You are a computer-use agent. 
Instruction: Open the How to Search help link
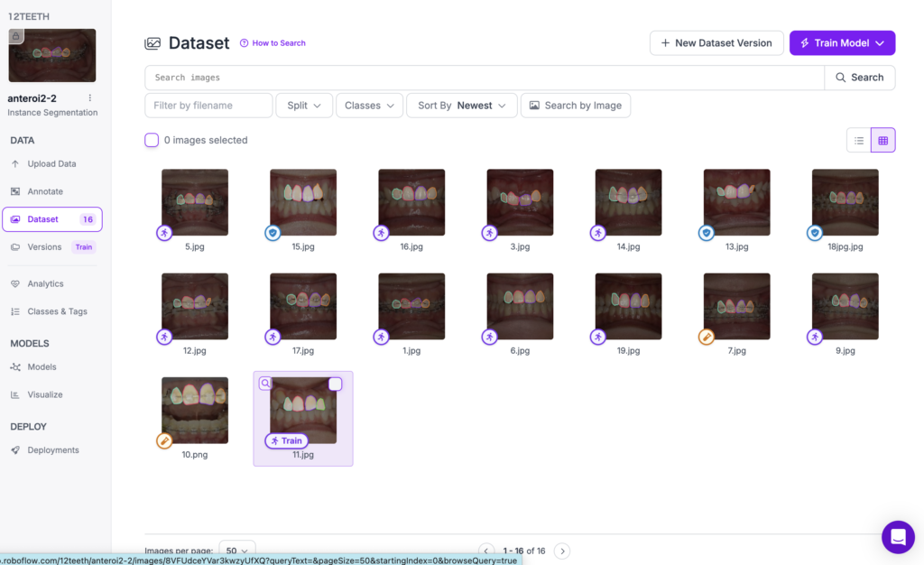coord(273,43)
